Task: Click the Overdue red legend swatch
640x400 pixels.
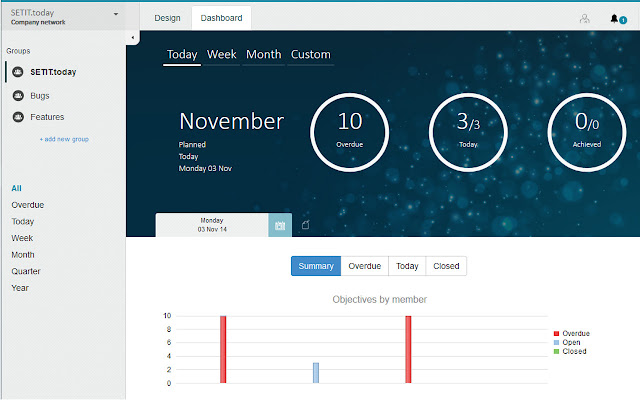Action: (x=557, y=333)
